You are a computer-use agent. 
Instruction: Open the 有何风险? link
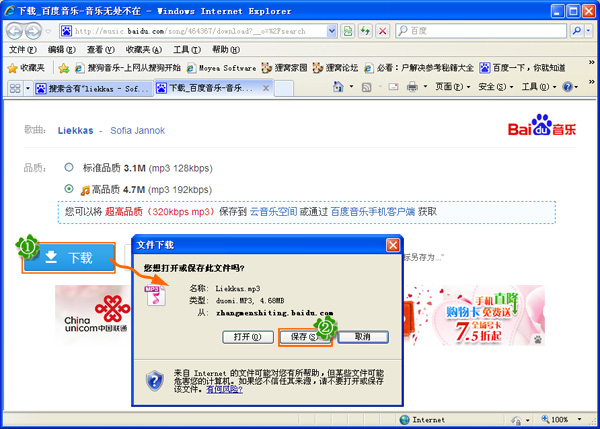[x=224, y=390]
